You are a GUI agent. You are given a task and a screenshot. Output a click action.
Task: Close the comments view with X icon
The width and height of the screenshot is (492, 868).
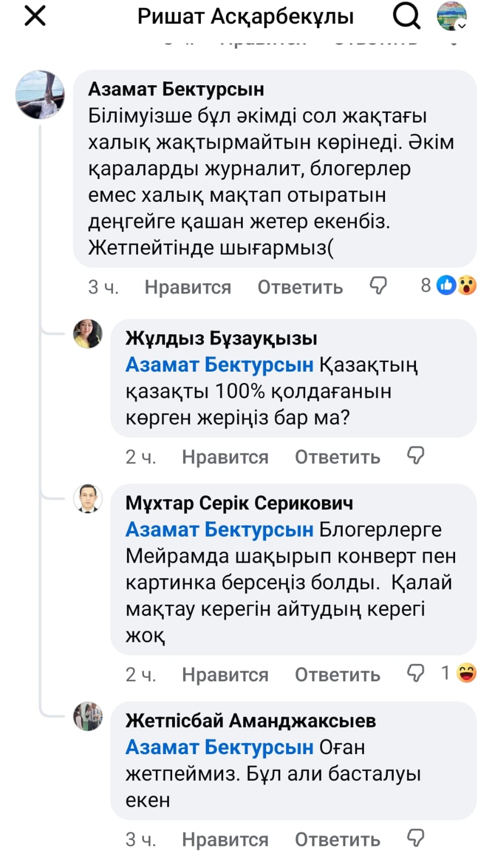pos(35,16)
